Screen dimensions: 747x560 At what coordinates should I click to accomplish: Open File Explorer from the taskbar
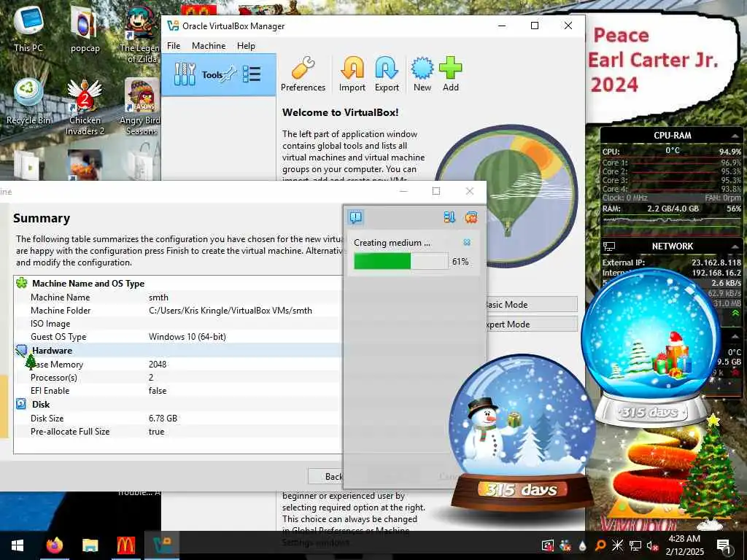[90, 545]
